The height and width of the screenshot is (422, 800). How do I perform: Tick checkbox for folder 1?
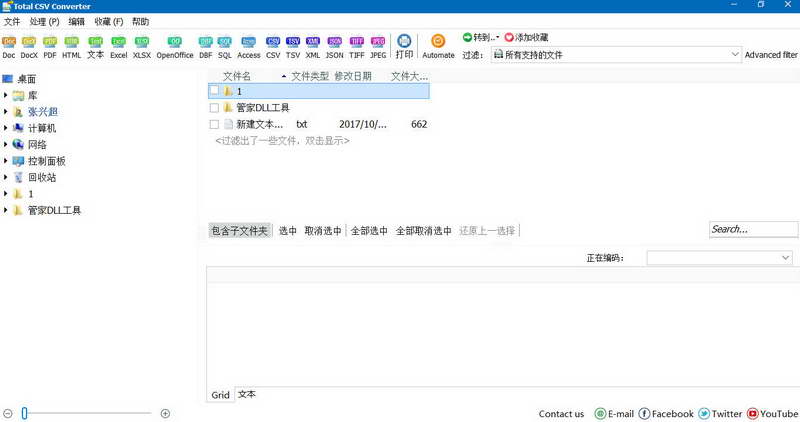pyautogui.click(x=214, y=91)
